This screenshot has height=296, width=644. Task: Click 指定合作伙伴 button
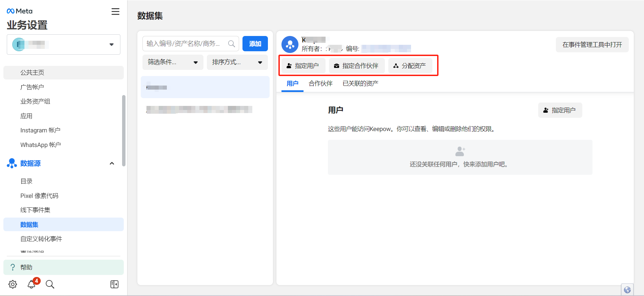[357, 66]
